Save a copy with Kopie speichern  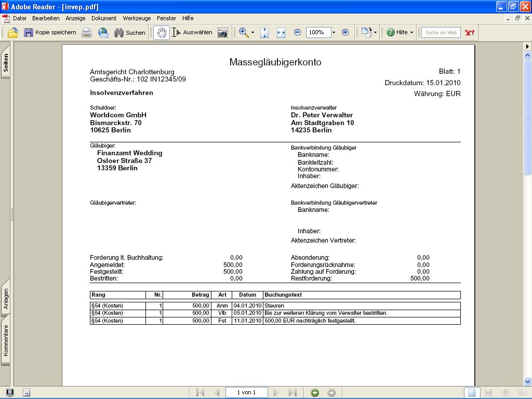[x=50, y=33]
